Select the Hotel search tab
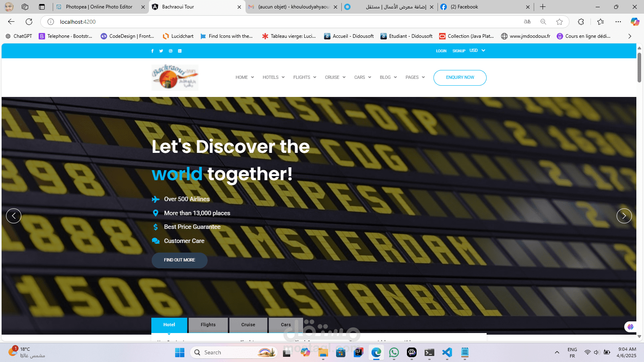Screen dimensions: 644x362 (169, 325)
